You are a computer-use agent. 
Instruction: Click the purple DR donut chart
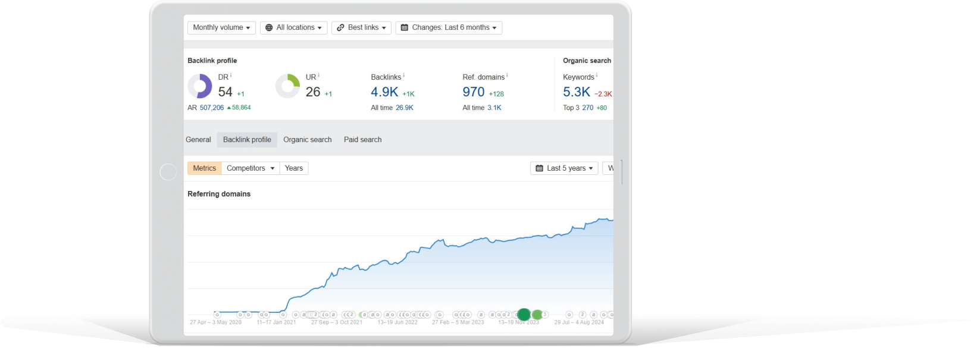tap(200, 86)
